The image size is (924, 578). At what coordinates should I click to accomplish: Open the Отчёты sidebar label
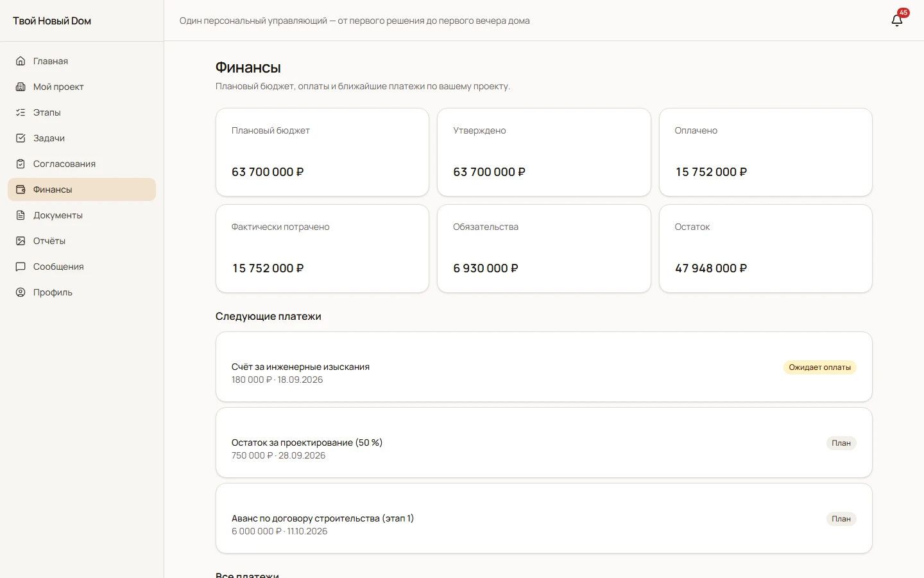pyautogui.click(x=49, y=241)
